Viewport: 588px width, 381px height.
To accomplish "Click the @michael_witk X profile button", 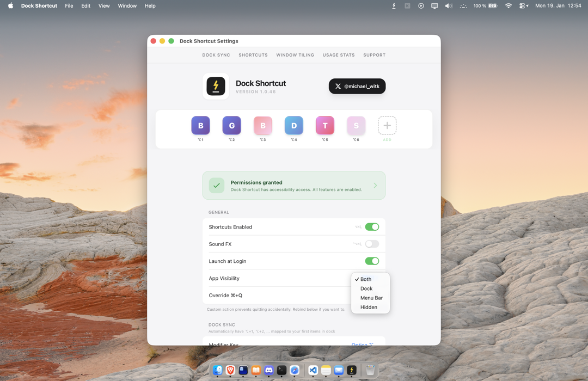I will pos(357,86).
